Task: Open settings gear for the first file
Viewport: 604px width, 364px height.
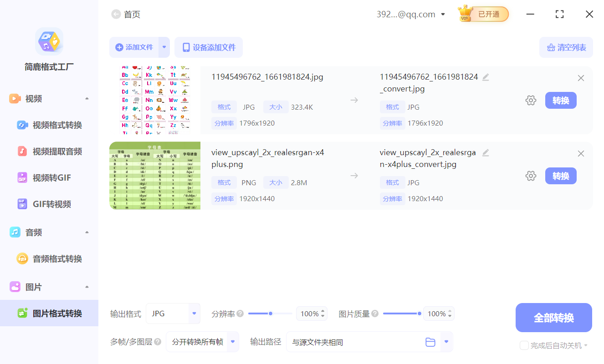Action: pyautogui.click(x=531, y=100)
